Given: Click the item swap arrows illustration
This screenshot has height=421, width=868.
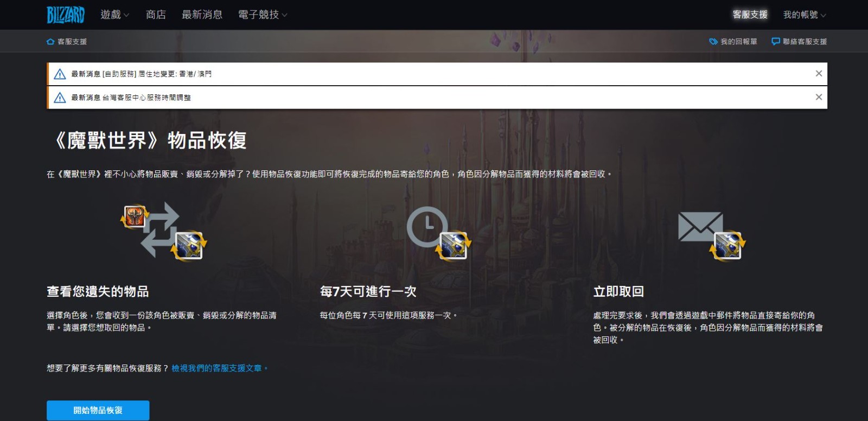Looking at the screenshot, I should coord(164,231).
